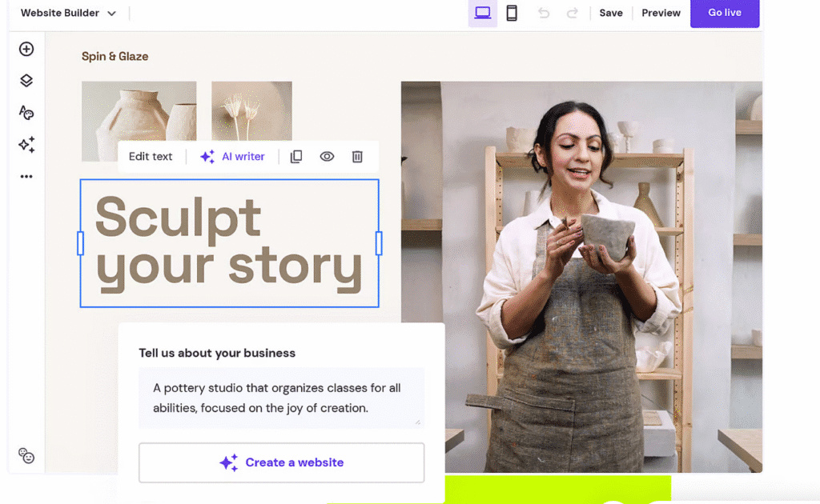Toggle visibility of the selected text element
The width and height of the screenshot is (820, 504).
coord(327,157)
